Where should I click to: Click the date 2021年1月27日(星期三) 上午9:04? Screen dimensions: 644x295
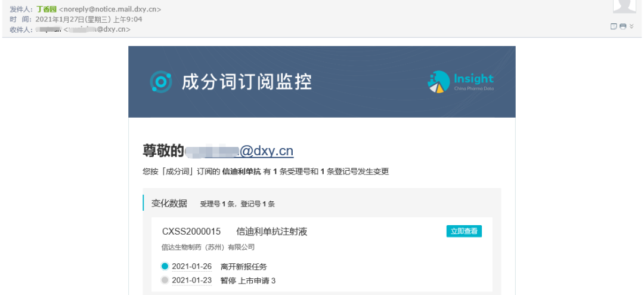point(89,19)
